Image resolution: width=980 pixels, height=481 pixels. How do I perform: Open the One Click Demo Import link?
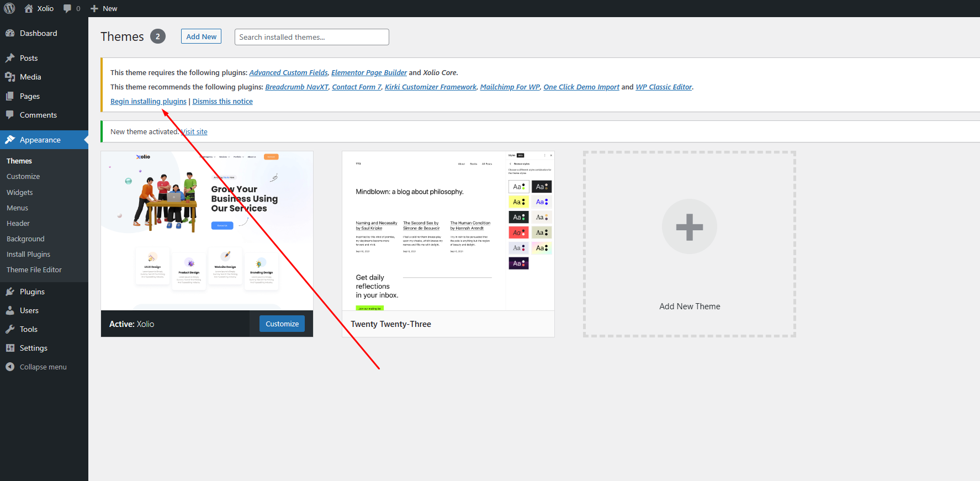(581, 87)
